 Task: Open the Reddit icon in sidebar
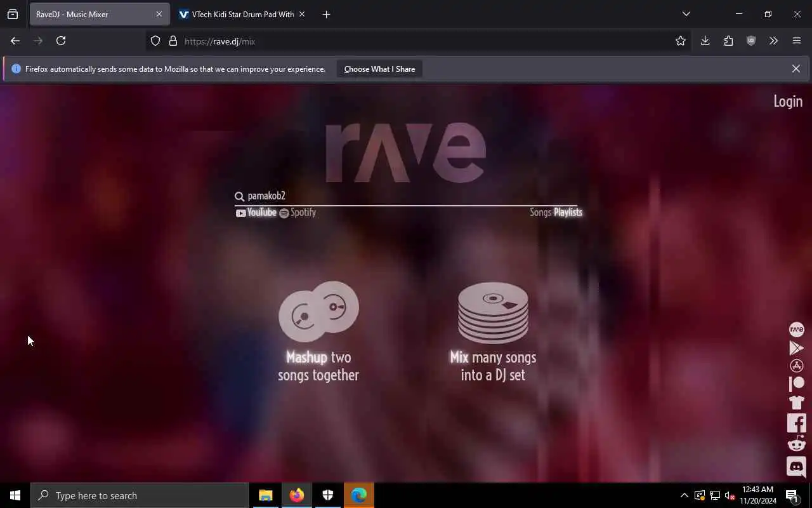[796, 443]
